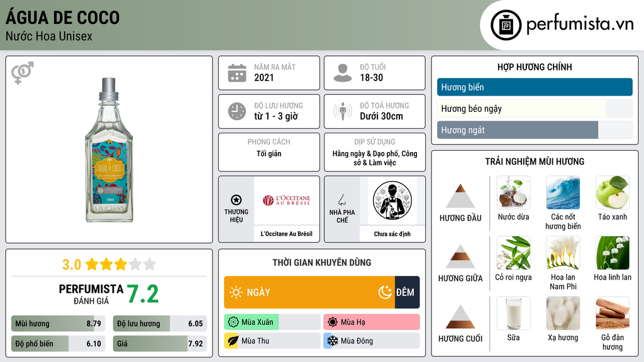Select the Hoa lan Nam Phi freesia image
This screenshot has height=362, width=644.
click(563, 253)
